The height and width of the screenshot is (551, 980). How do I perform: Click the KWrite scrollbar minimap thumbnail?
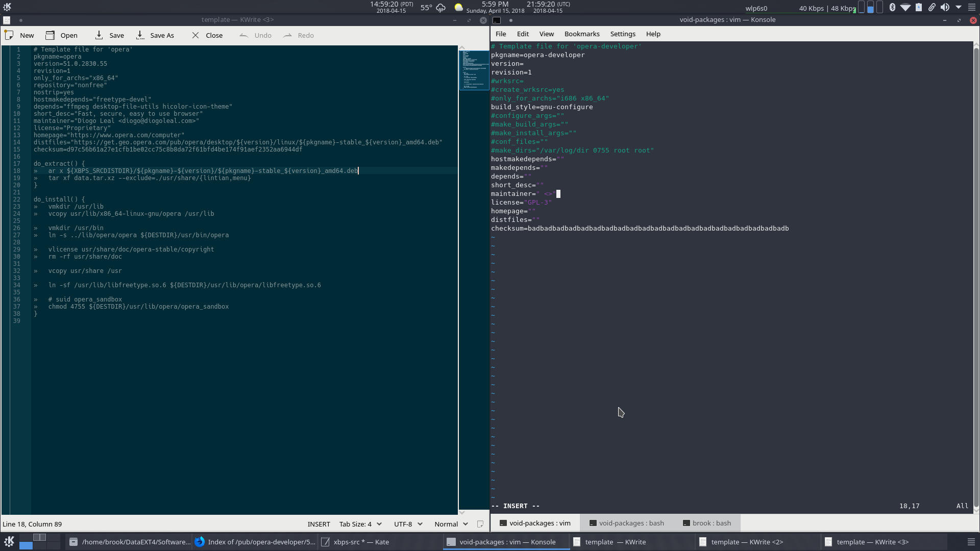474,70
